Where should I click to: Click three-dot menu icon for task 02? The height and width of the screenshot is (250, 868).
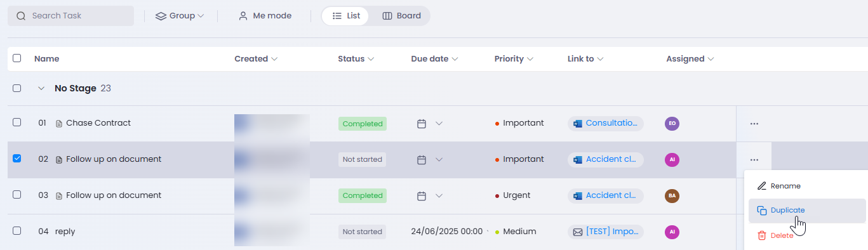point(754,160)
